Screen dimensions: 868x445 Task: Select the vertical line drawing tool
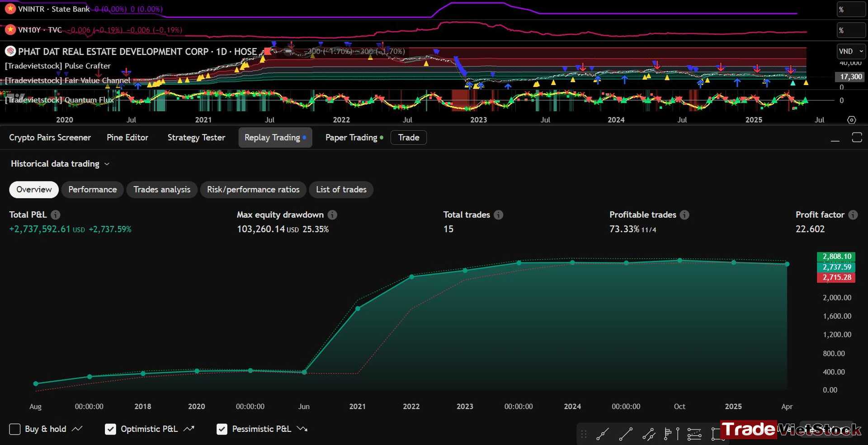click(678, 434)
